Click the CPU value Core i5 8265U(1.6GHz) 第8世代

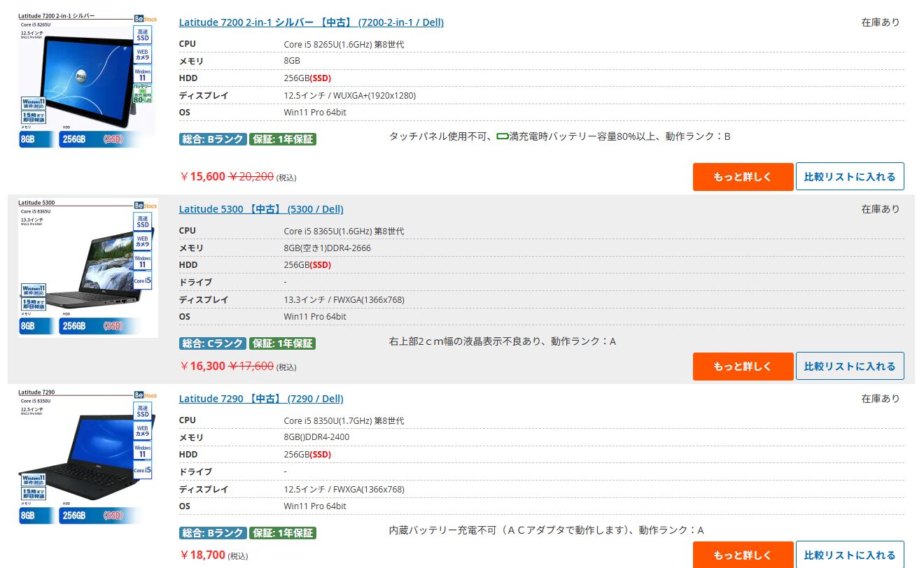pos(344,44)
